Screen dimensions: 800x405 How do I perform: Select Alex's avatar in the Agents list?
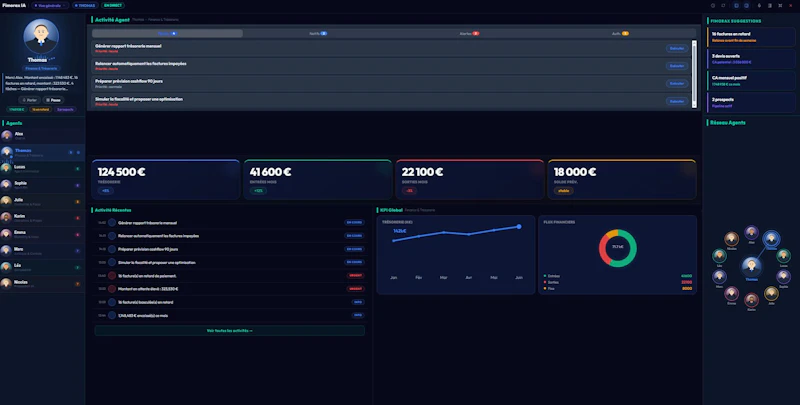[7, 135]
